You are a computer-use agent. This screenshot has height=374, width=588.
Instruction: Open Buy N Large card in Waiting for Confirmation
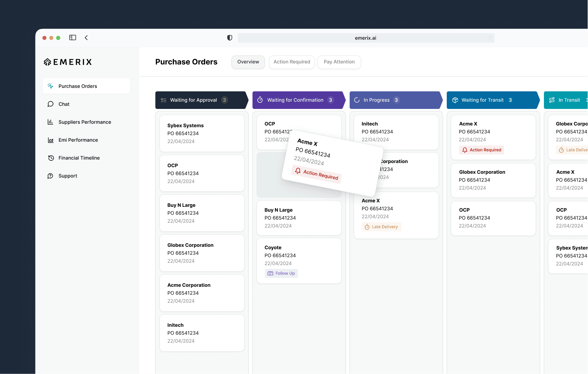(x=299, y=218)
